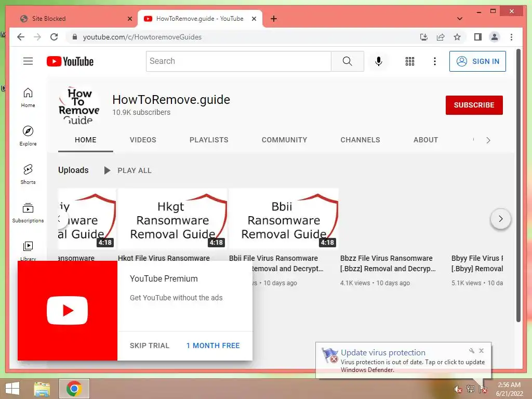
Task: Select the HOME channel tab
Action: 86,140
